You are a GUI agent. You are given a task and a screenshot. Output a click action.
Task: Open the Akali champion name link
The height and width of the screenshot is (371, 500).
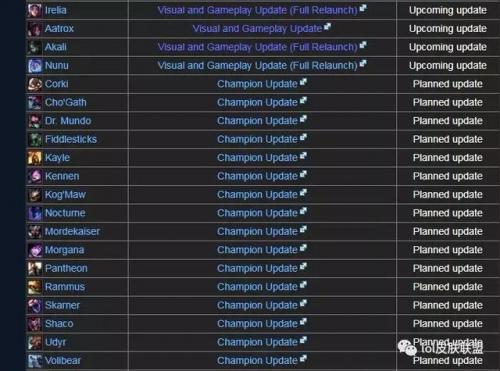56,47
